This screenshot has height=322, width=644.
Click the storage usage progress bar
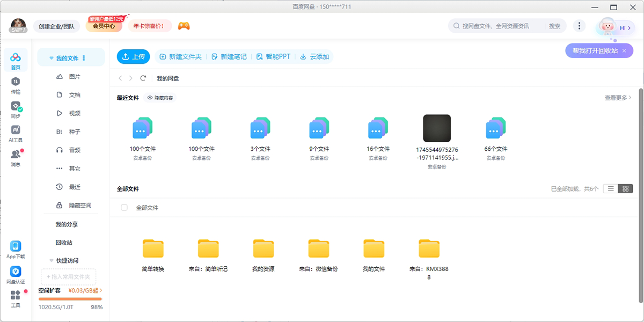click(70, 299)
